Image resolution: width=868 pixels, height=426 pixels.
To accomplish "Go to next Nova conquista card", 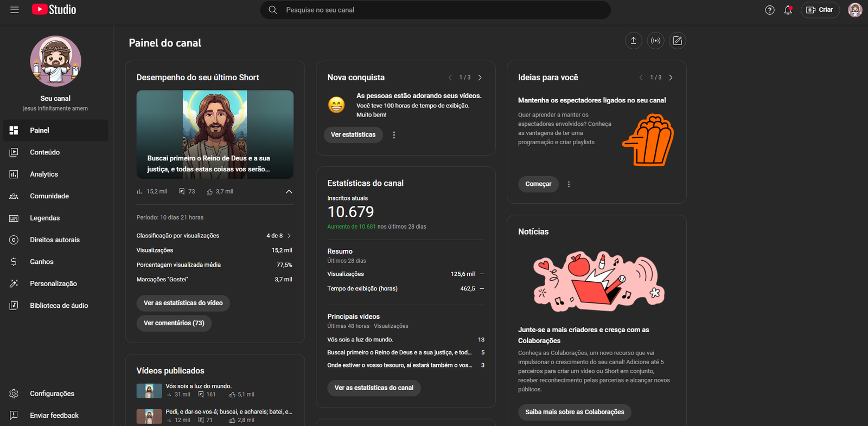I will (480, 78).
